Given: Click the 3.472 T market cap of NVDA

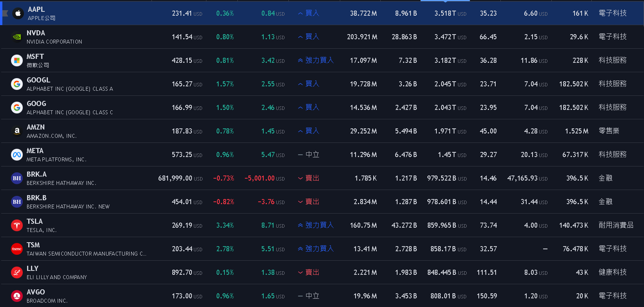Looking at the screenshot, I should [x=451, y=37].
